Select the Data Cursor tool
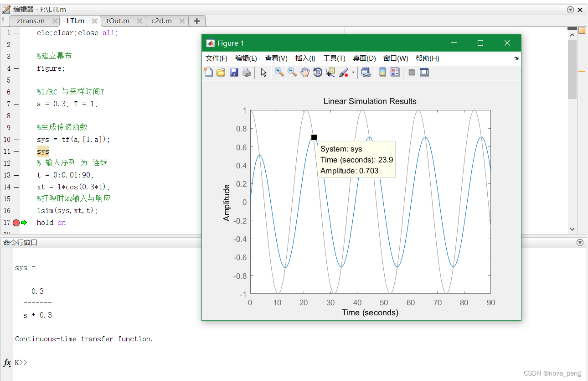Screen dimensions: 588x381 (330, 72)
